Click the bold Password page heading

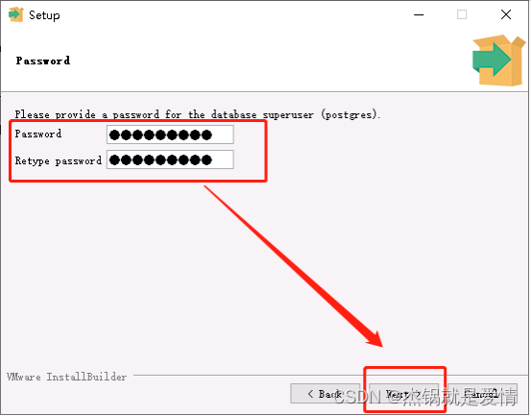43,61
